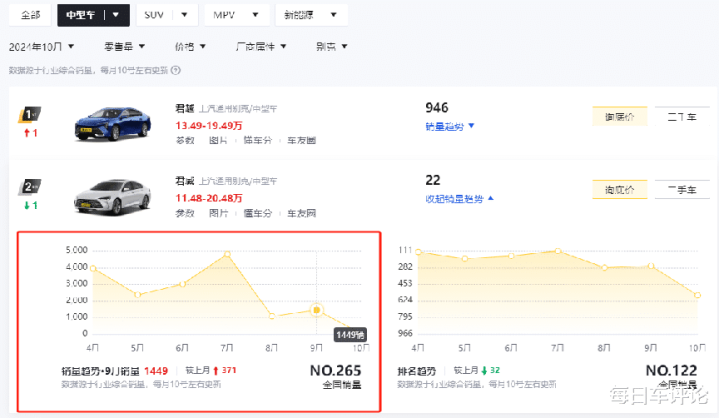Select the highlighted 9月 sales data point
This screenshot has width=719, height=418.
coord(316,310)
